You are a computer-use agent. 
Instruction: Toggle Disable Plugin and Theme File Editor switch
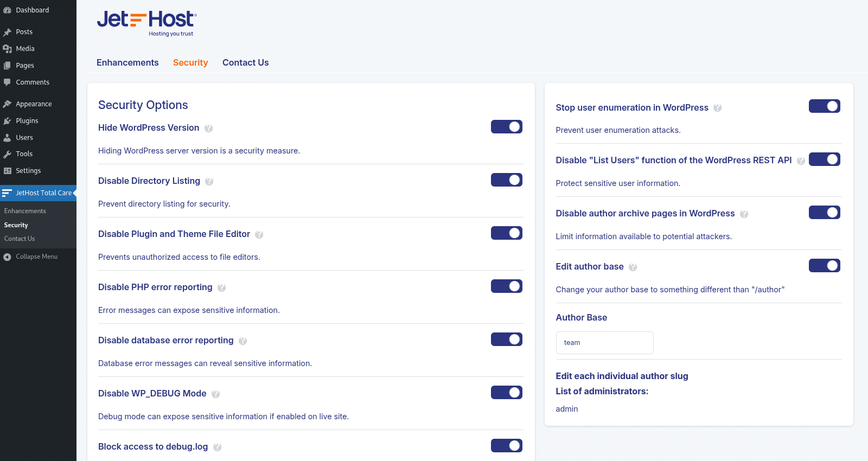click(507, 233)
